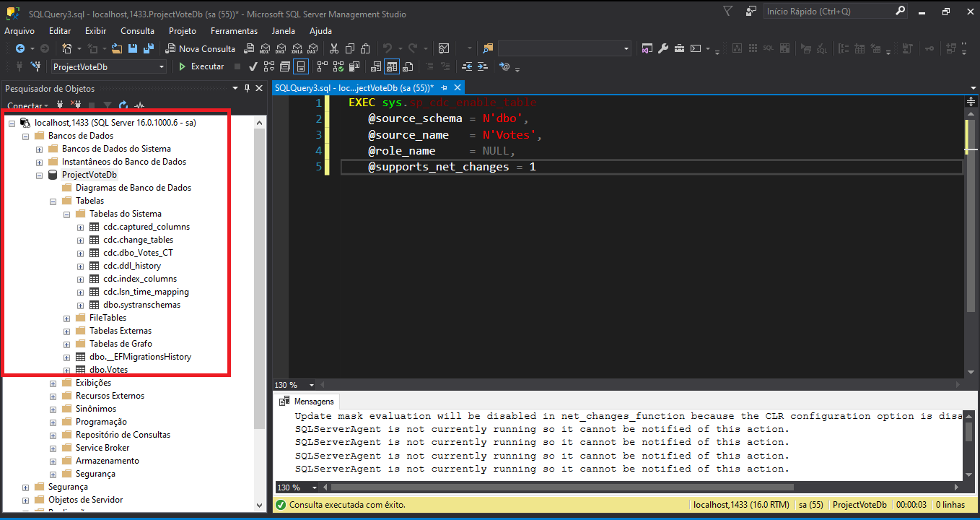
Task: Click the Cut scissors icon
Action: pyautogui.click(x=333, y=48)
